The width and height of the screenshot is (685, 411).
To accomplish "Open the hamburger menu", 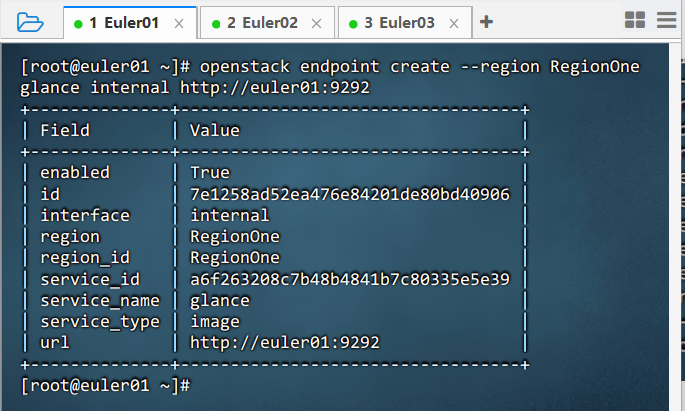I will 667,20.
